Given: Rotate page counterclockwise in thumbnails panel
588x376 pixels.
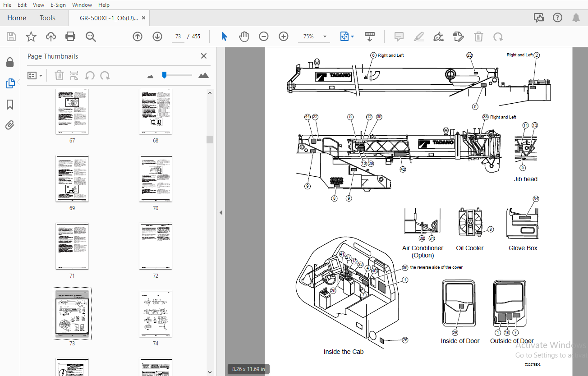Looking at the screenshot, I should pos(90,76).
